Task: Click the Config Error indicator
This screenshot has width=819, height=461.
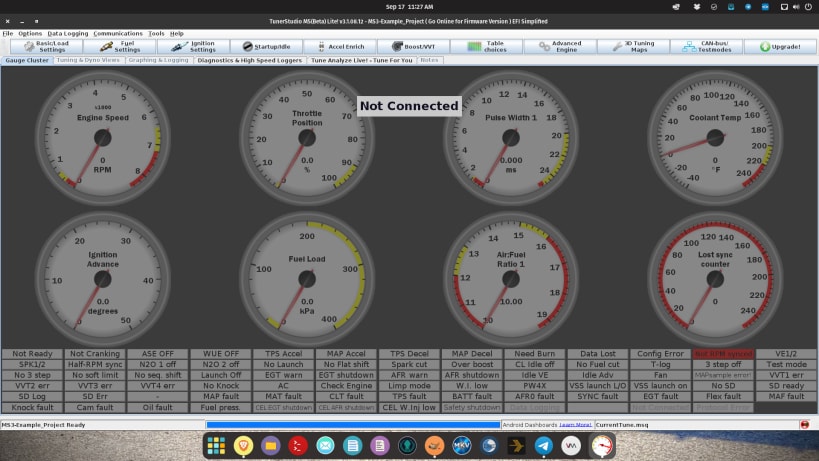Action: pyautogui.click(x=660, y=354)
